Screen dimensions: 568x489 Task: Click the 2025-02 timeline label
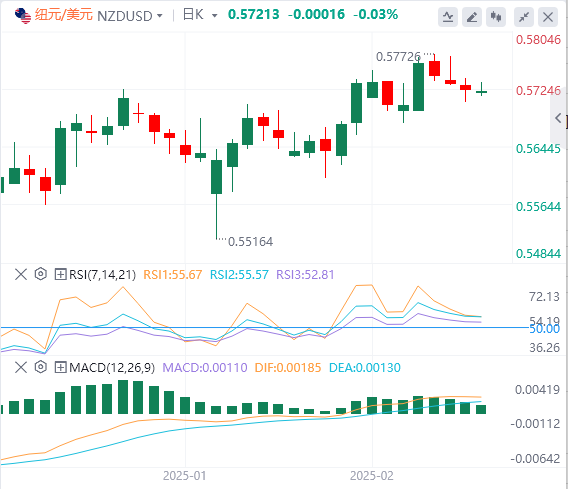[372, 476]
